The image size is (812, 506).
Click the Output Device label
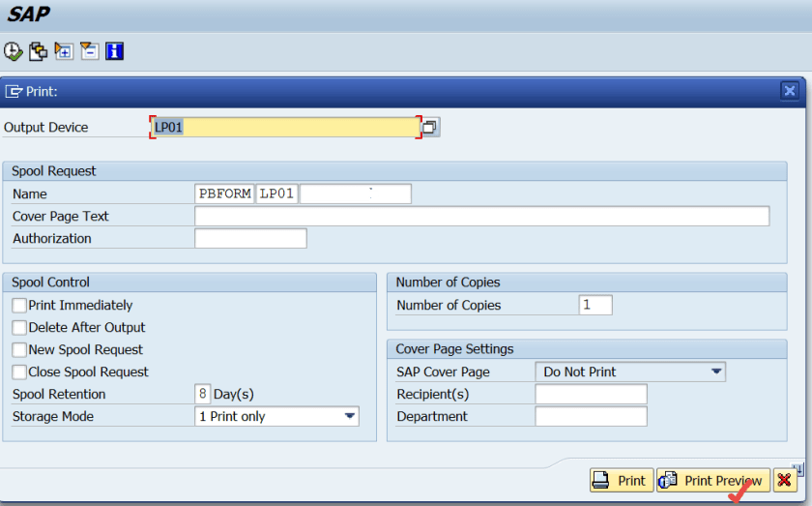pyautogui.click(x=45, y=127)
